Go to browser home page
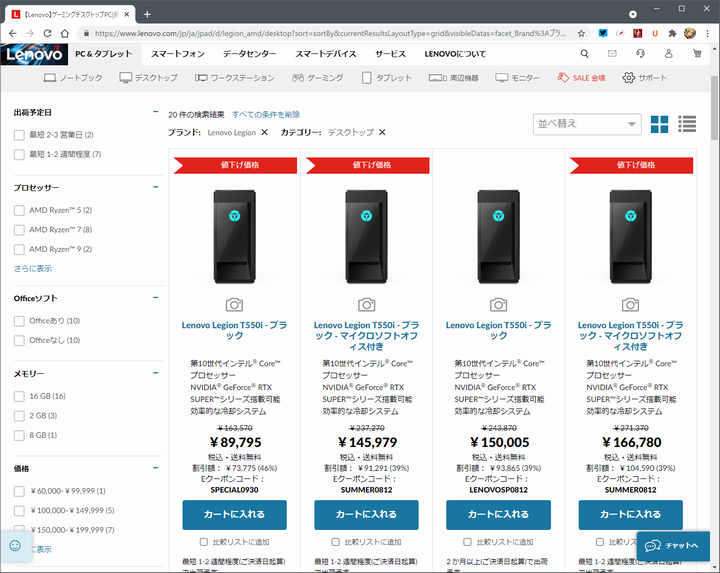 [x=65, y=33]
